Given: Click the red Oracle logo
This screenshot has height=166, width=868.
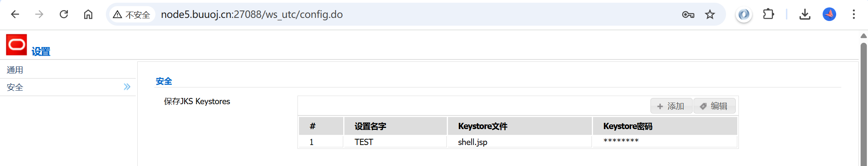Looking at the screenshot, I should [x=16, y=45].
